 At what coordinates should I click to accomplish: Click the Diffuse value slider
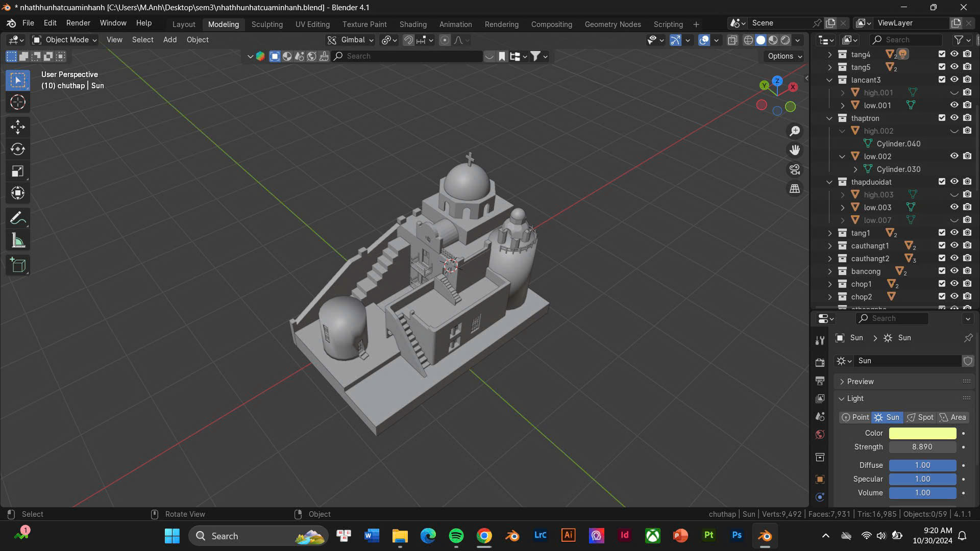(922, 465)
